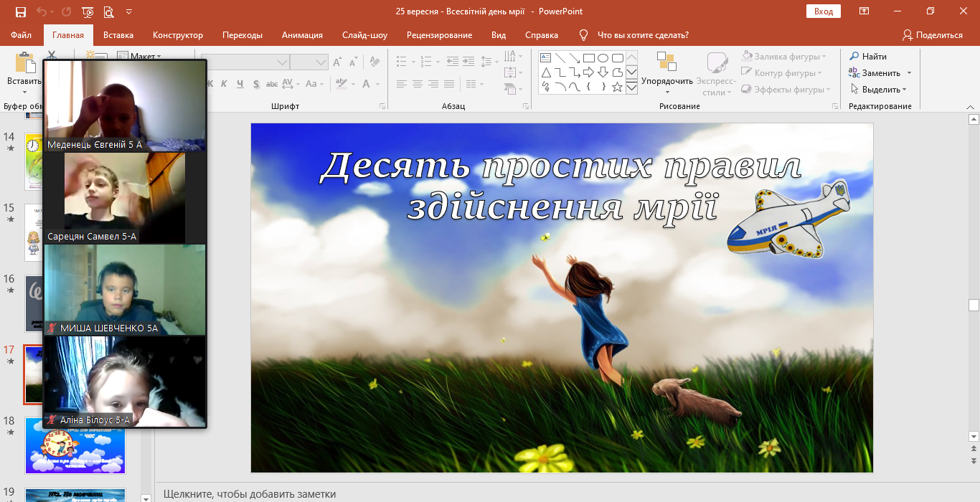Click the Найти find button

click(x=868, y=56)
